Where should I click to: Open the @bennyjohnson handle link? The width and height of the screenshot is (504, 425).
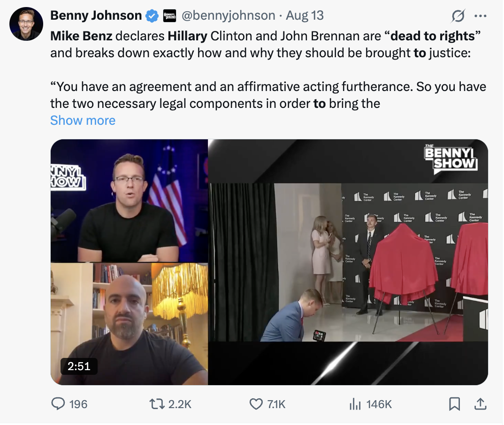click(228, 15)
